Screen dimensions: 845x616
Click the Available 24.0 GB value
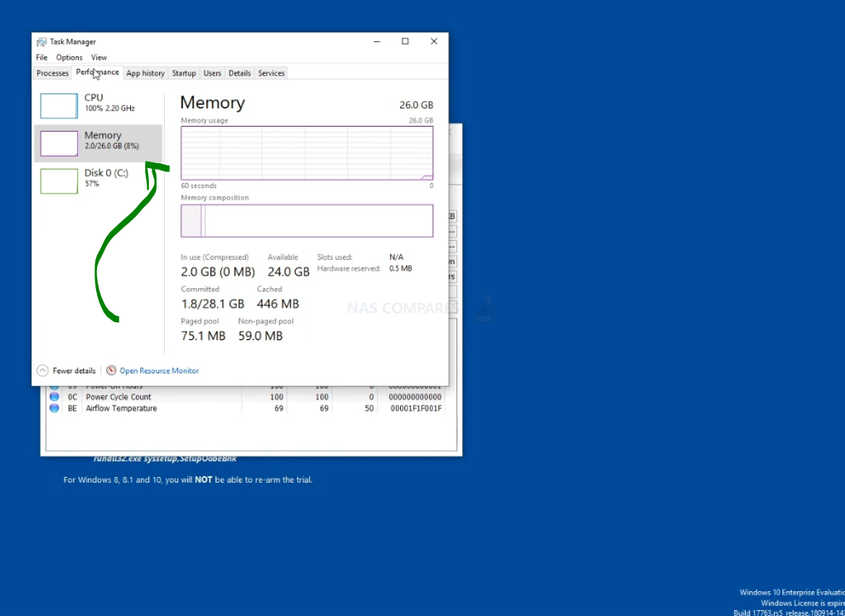[288, 272]
